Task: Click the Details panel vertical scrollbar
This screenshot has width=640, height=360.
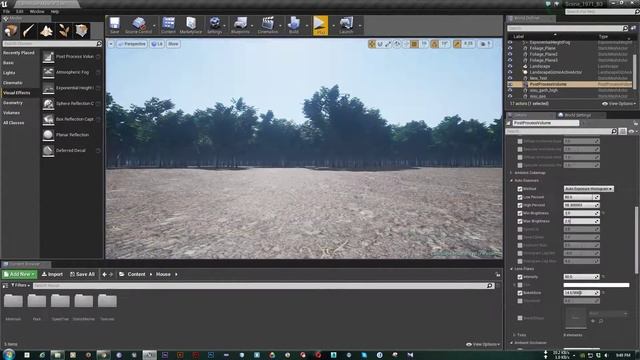Action: click(x=636, y=241)
